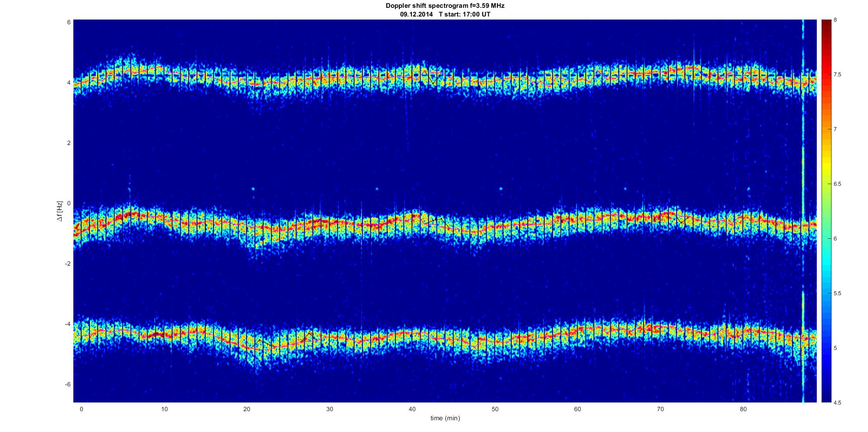
Task: Click the x-axis tick label "40"
Action: pos(412,409)
